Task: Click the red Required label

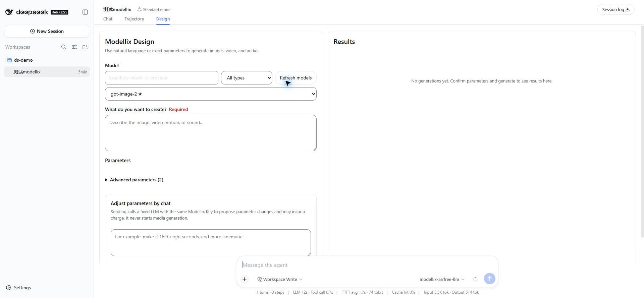Action: click(178, 109)
